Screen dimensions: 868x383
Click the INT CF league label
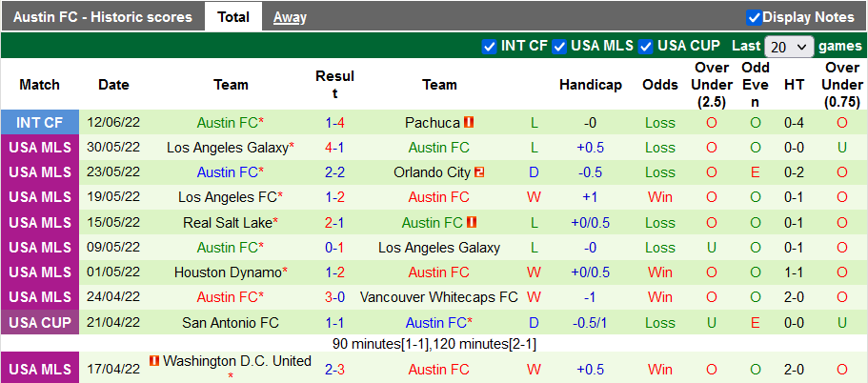[x=40, y=123]
